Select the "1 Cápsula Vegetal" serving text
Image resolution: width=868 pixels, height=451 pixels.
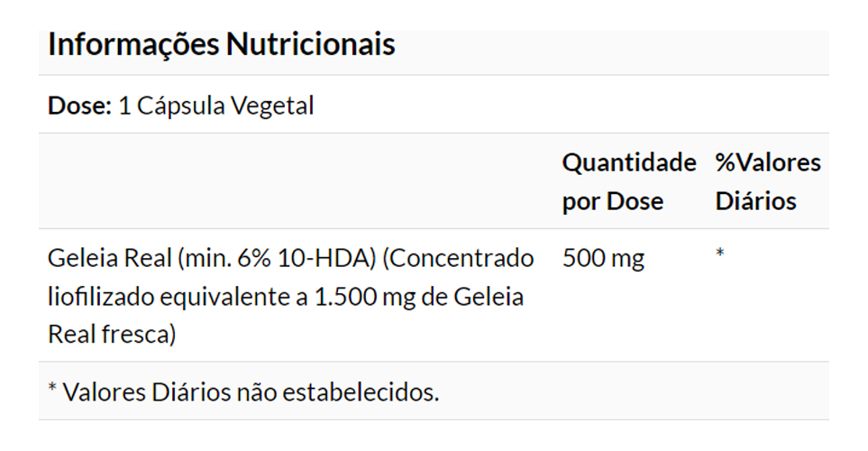(216, 106)
